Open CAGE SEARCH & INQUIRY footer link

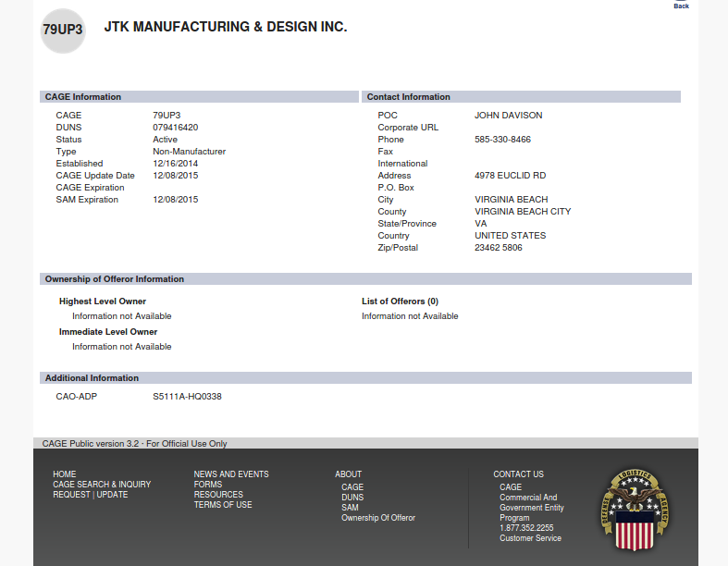coord(102,485)
